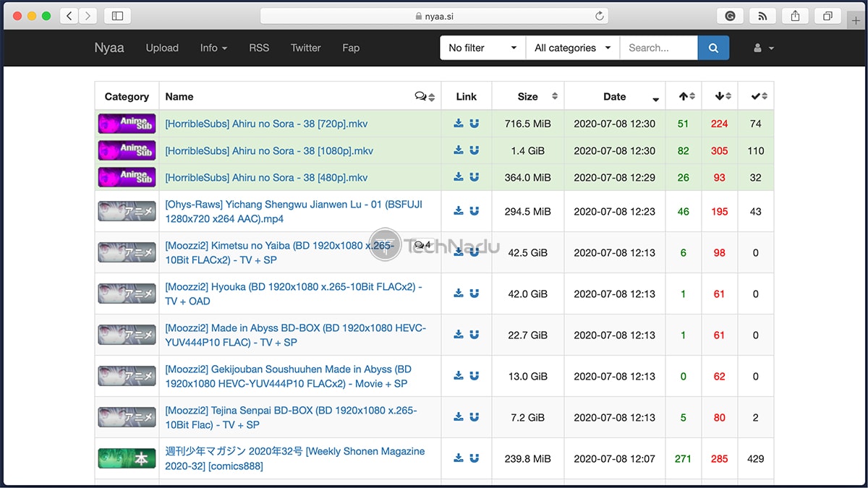Show Safari tab overview
This screenshot has width=868, height=488.
tap(827, 16)
